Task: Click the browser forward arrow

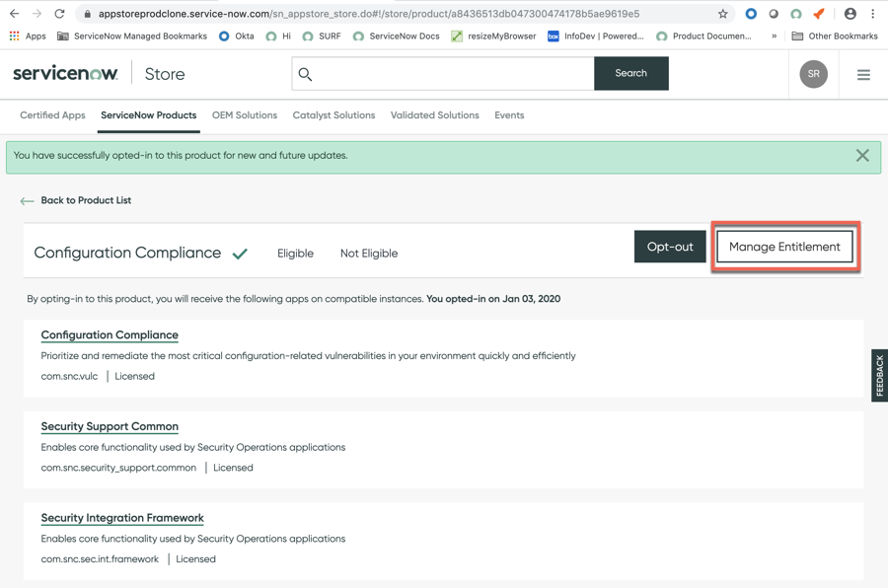Action: click(x=37, y=14)
